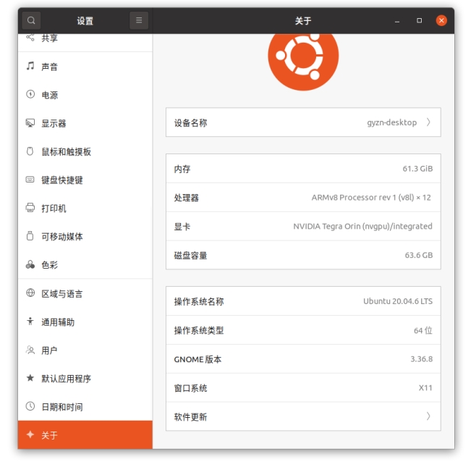The image size is (476, 462).
Task: Click the search icon in Settings header
Action: pos(31,20)
